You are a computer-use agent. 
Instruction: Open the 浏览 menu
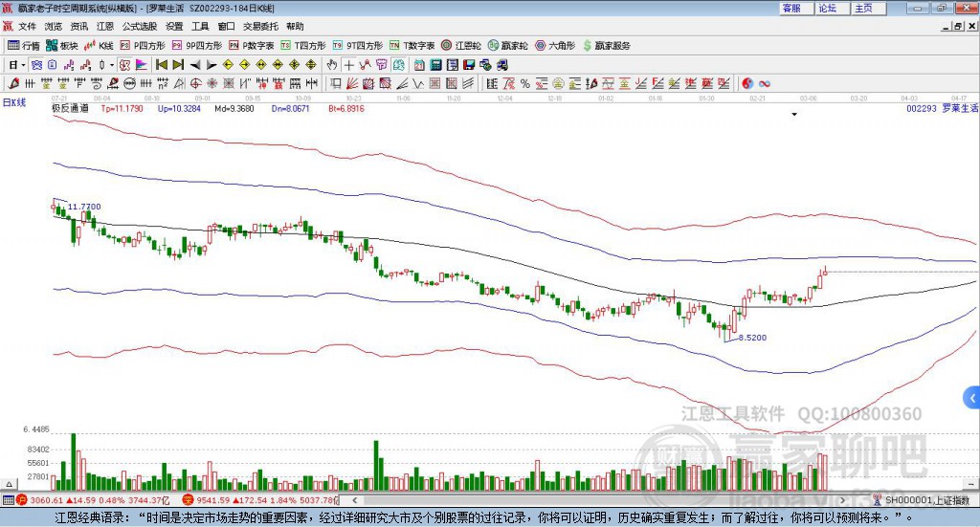point(54,26)
